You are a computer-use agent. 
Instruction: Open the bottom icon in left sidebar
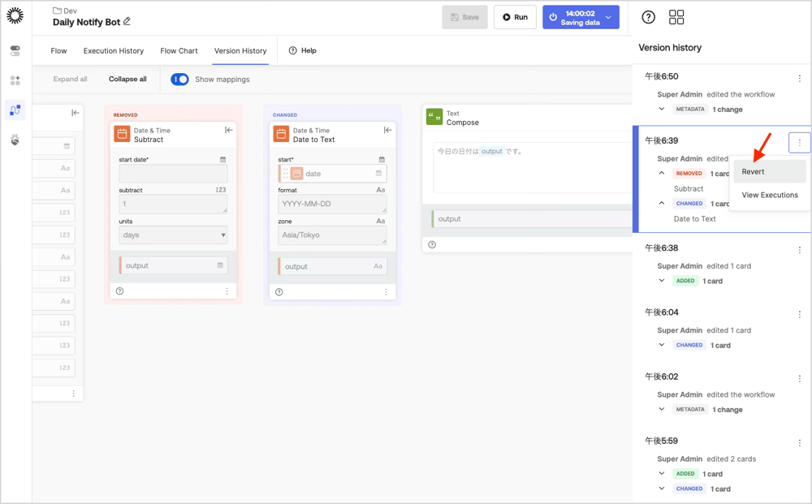(15, 140)
